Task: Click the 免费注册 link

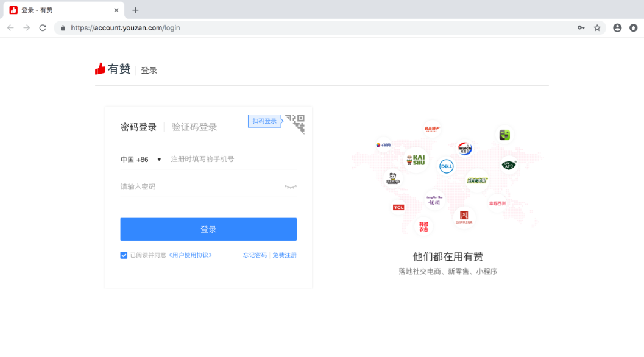Action: [x=284, y=255]
